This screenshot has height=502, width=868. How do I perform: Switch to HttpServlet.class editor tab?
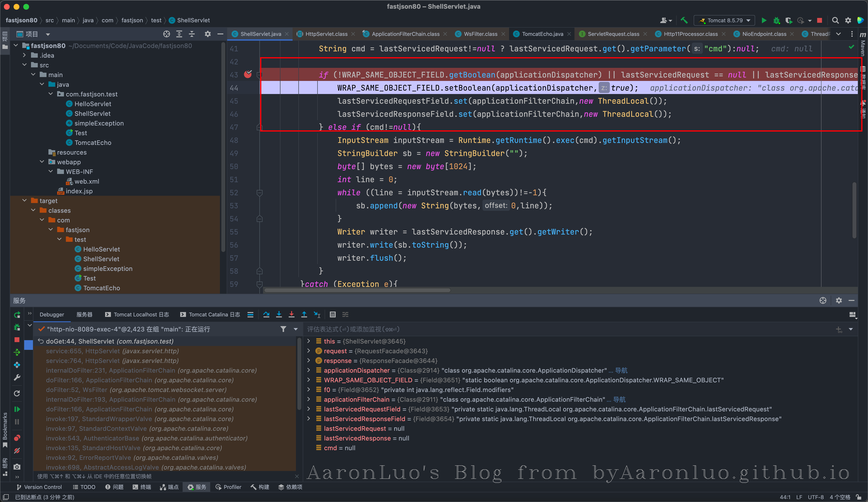[x=326, y=34]
